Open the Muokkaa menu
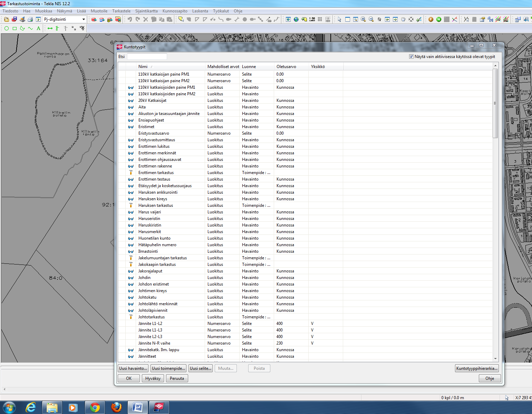 tap(43, 11)
